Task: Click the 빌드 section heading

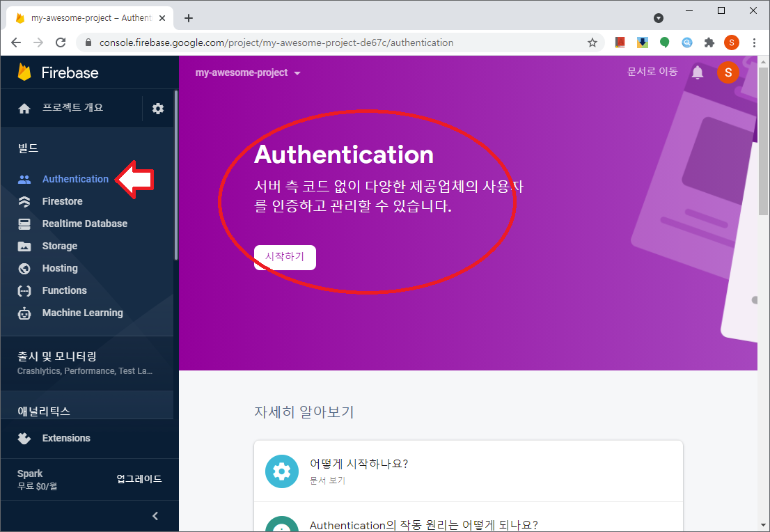Action: coord(28,148)
